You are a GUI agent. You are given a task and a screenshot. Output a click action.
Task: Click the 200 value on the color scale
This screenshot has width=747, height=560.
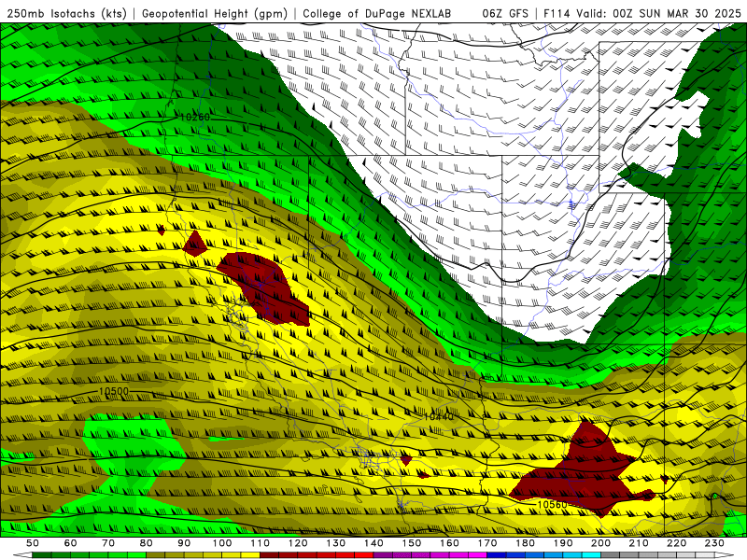[x=600, y=543]
